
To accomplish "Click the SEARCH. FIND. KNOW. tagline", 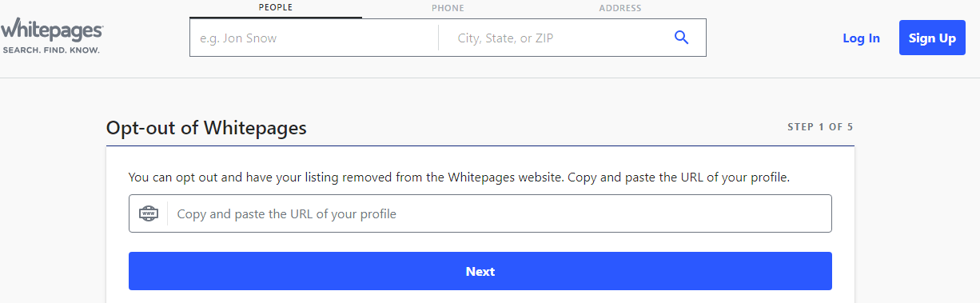I will [x=51, y=50].
